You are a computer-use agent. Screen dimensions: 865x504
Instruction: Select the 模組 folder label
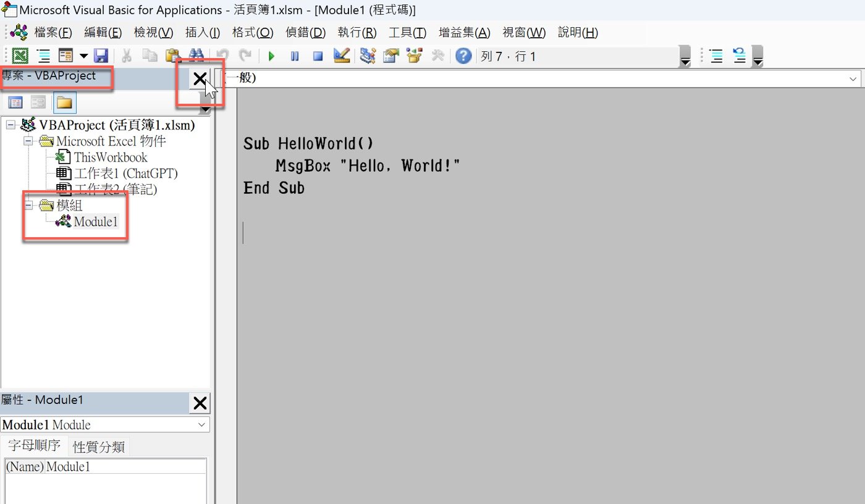(x=69, y=206)
